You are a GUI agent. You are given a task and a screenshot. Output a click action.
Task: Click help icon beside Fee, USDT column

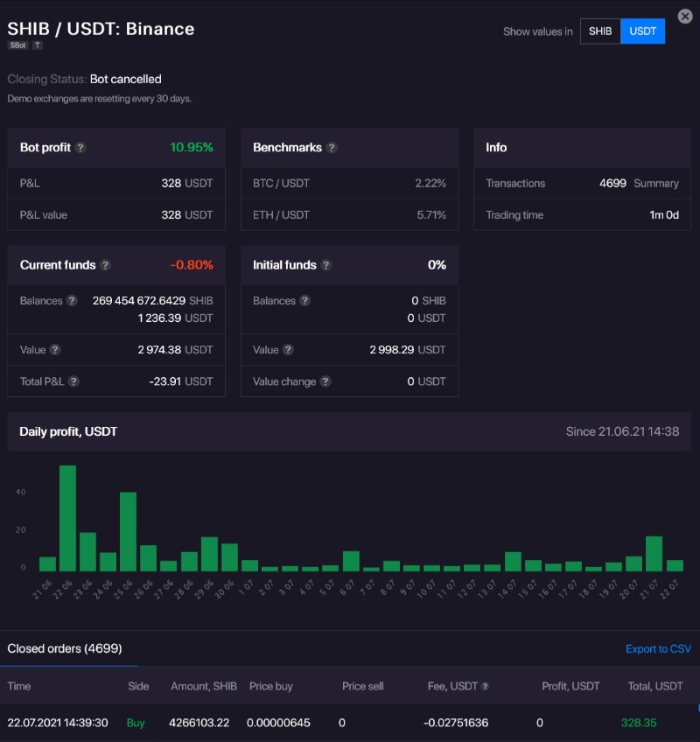[485, 686]
